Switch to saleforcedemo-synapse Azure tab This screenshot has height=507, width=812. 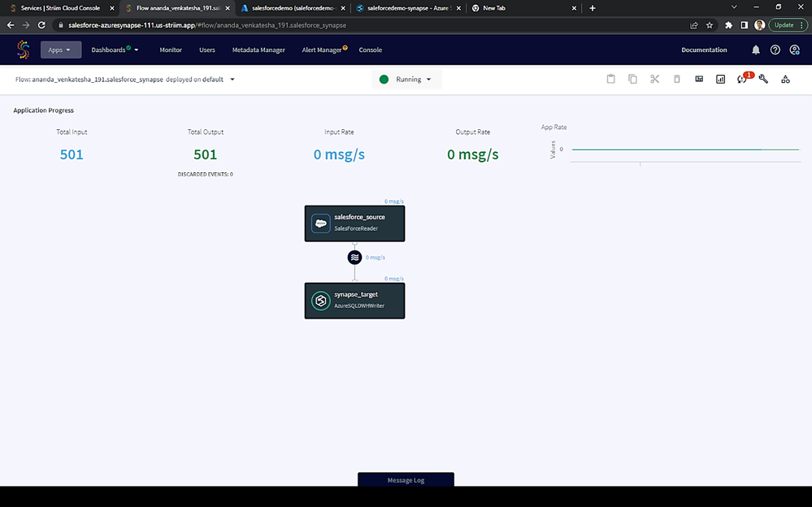tap(409, 8)
